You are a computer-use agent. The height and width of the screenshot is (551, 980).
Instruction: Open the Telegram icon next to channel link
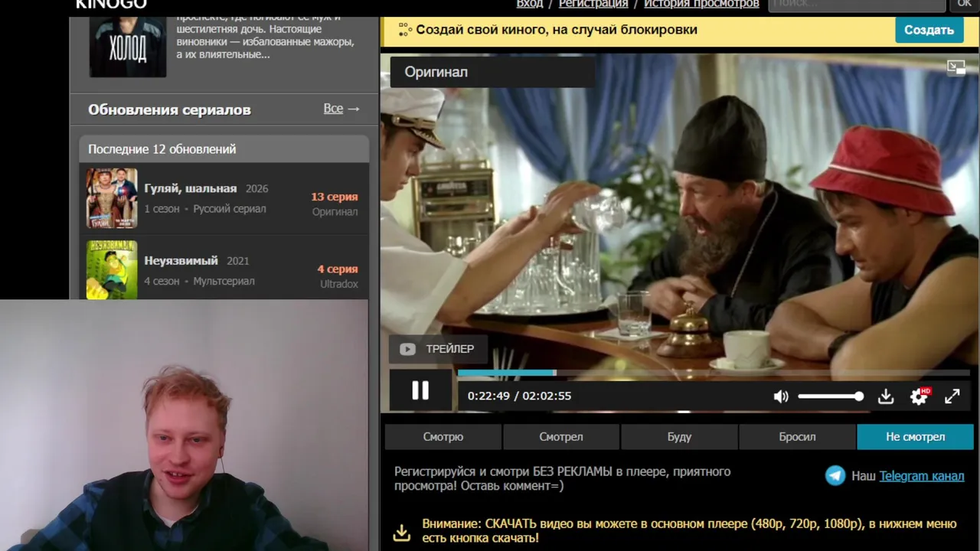(835, 476)
